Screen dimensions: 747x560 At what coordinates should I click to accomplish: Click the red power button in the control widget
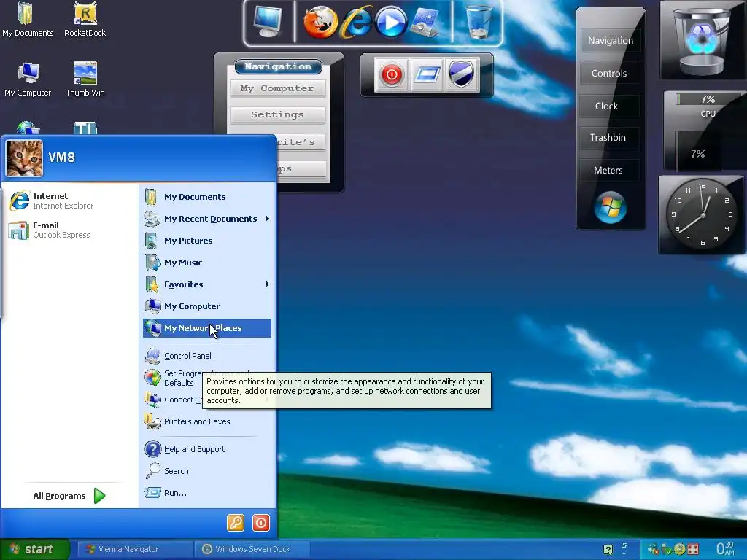pos(392,75)
